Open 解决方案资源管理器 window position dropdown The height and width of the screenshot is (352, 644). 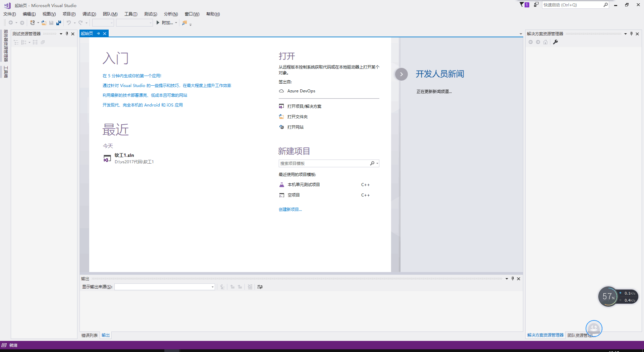(626, 34)
